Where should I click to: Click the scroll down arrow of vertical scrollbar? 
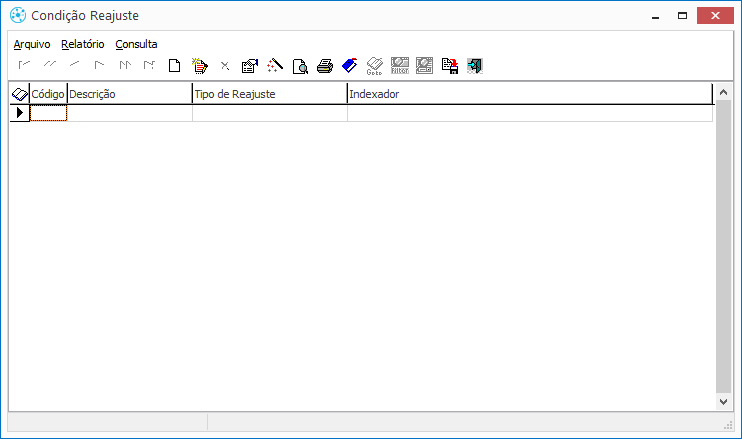pyautogui.click(x=723, y=402)
